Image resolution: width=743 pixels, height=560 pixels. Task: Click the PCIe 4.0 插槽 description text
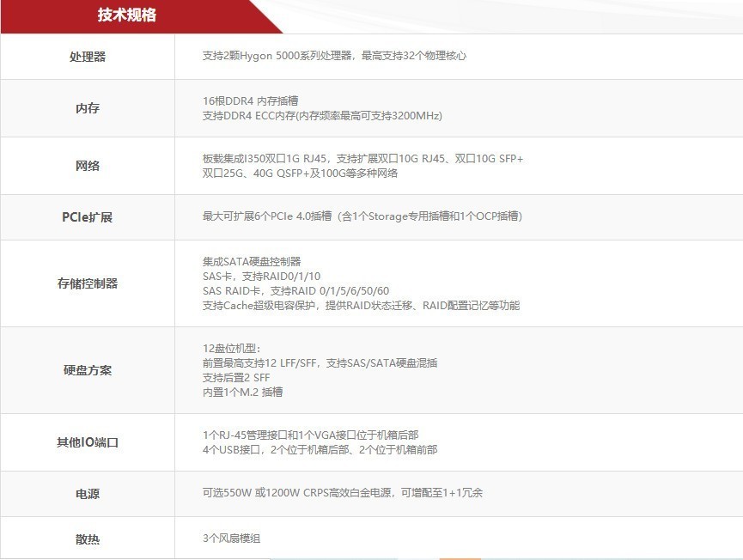point(362,216)
